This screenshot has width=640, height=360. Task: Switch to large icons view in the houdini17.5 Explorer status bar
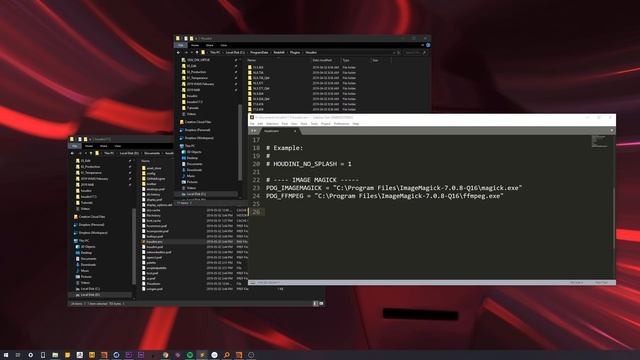321,304
